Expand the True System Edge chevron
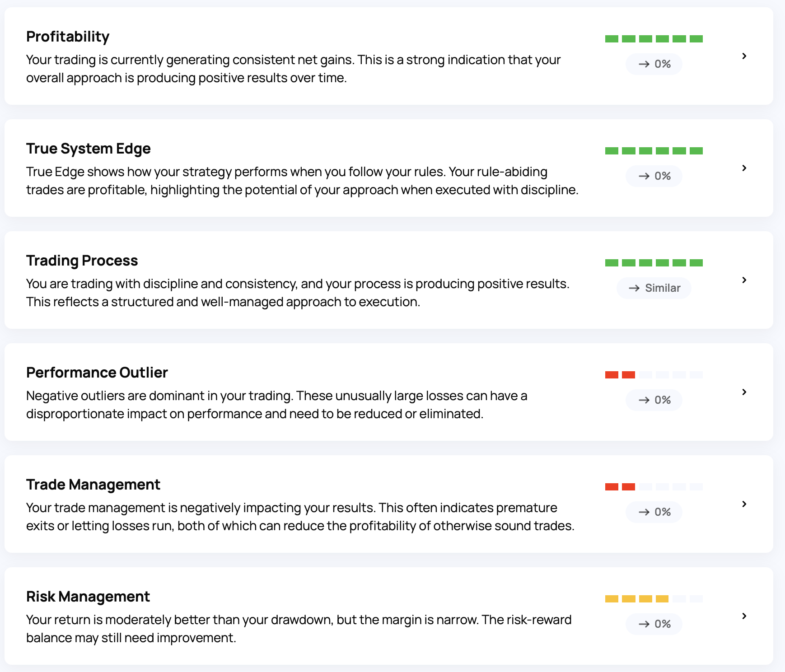This screenshot has height=672, width=785. 744,168
